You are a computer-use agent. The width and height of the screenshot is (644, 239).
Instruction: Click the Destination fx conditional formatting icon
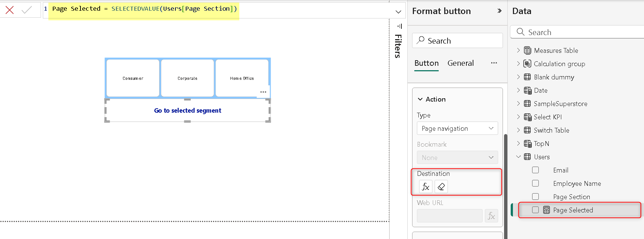[425, 187]
